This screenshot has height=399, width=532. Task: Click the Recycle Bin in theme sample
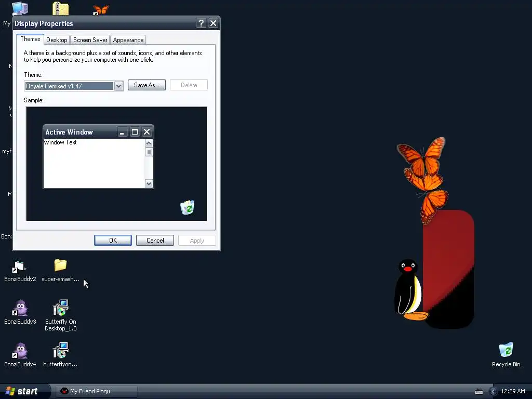pos(187,207)
